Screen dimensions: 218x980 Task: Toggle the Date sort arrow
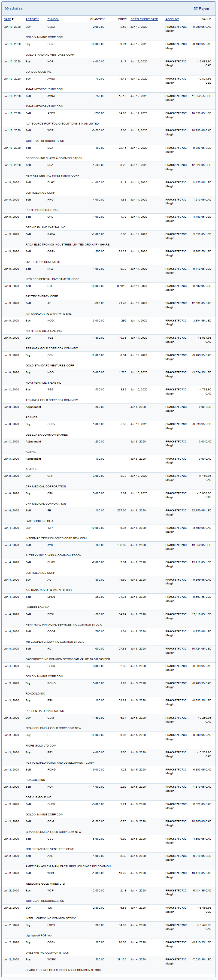pos(13,19)
